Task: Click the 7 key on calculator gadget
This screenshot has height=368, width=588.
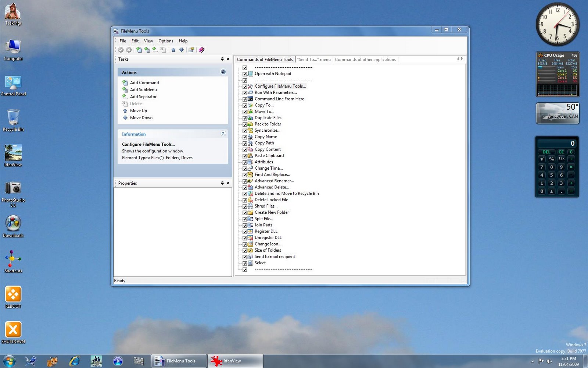Action: 542,167
